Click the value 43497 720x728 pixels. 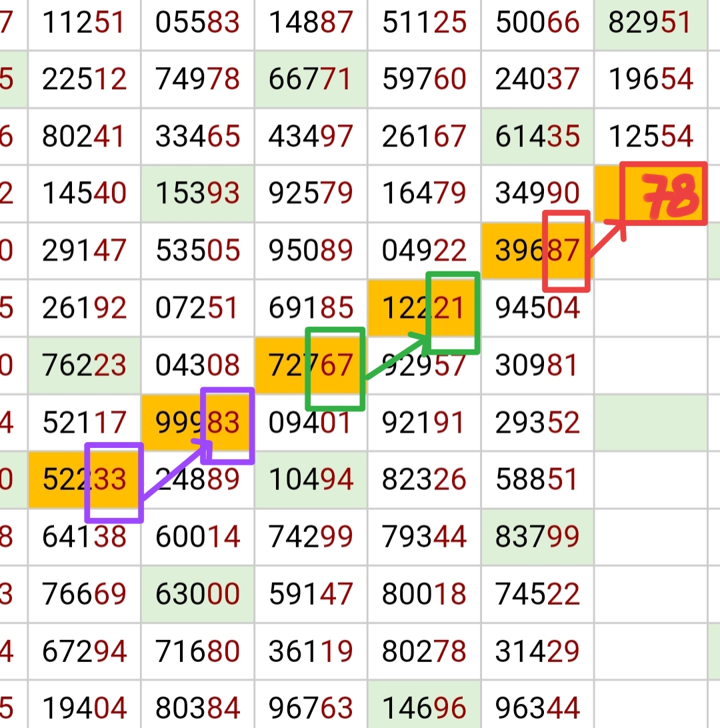311,137
